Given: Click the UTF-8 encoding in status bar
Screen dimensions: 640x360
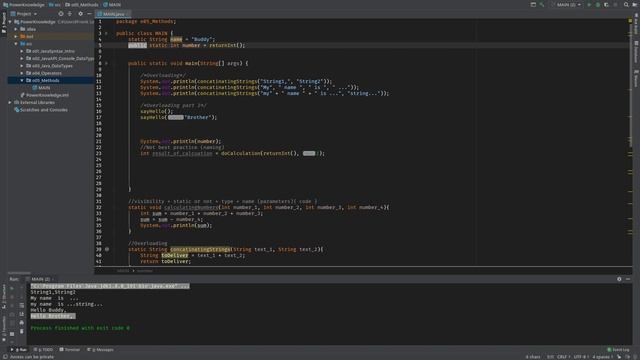Looking at the screenshot, I should pos(581,357).
